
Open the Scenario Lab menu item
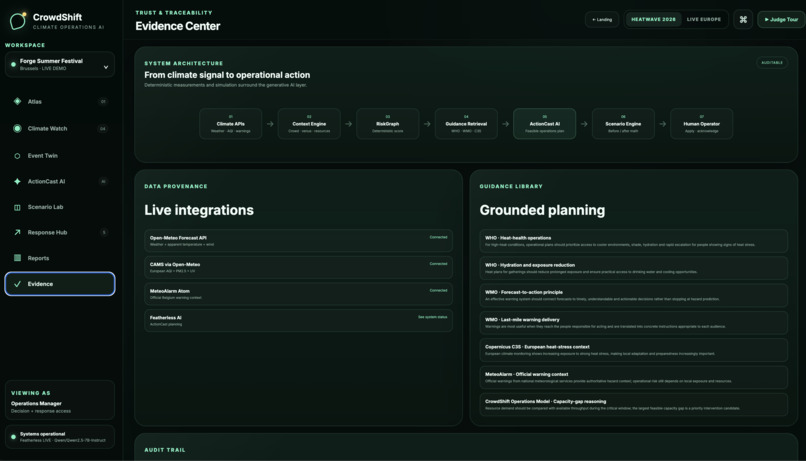point(60,207)
